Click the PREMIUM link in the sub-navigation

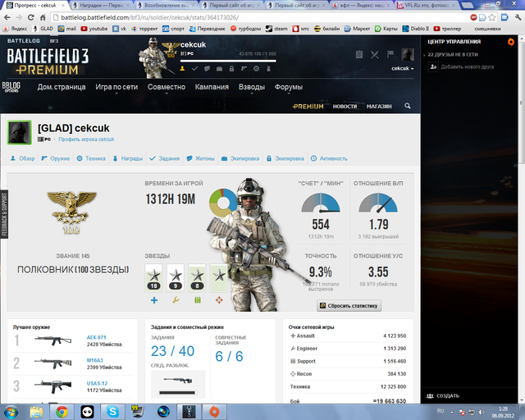point(308,106)
